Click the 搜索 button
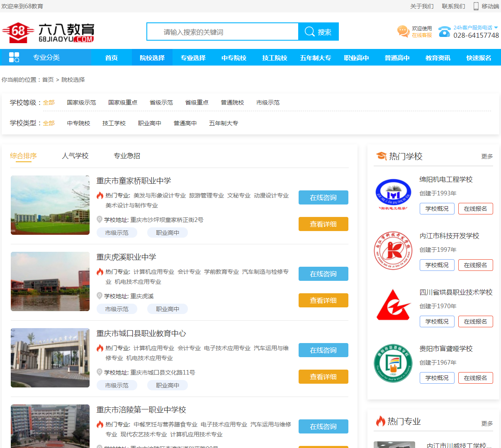The image size is (501, 448). click(319, 32)
